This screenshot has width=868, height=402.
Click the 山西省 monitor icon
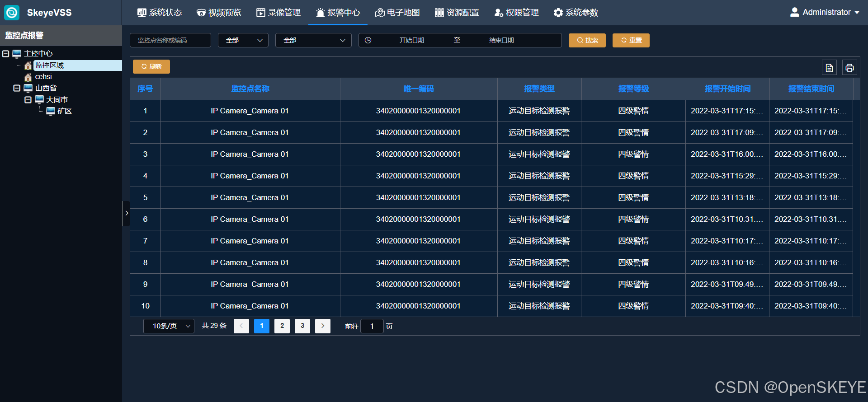(x=28, y=88)
